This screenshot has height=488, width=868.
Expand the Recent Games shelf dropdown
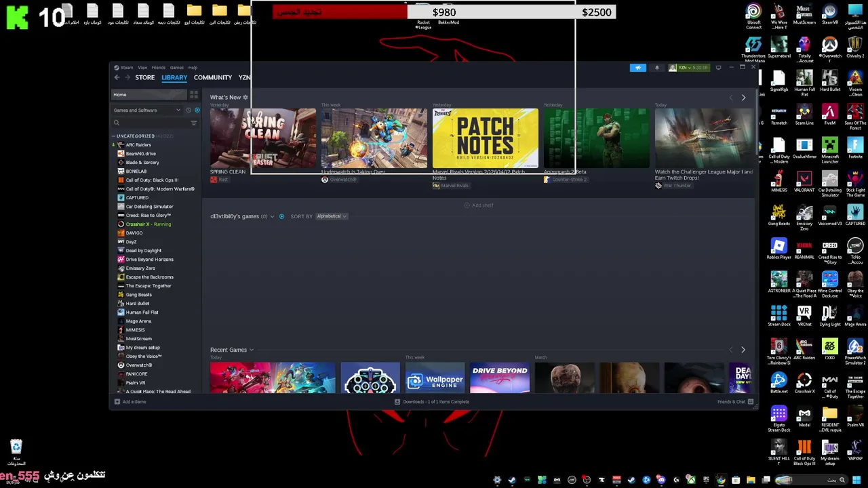click(x=251, y=350)
